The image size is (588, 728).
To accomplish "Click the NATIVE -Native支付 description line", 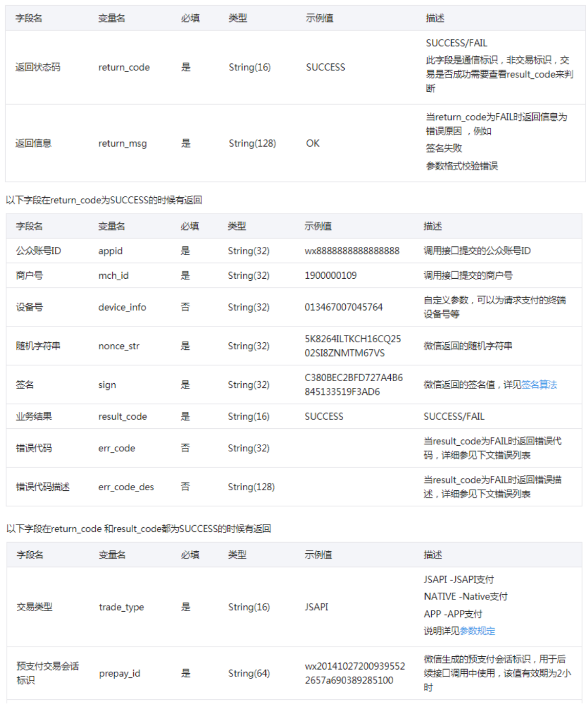I will 466,597.
